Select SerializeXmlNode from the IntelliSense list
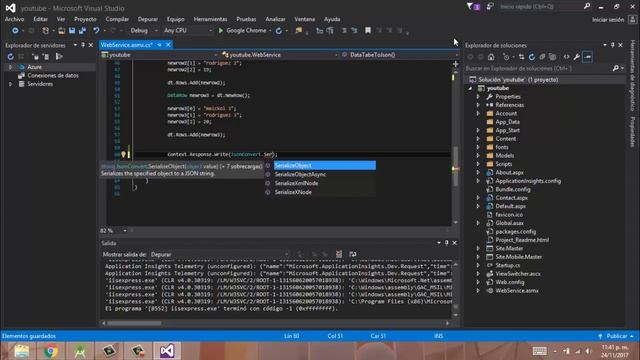This screenshot has height=360, width=640. tap(296, 183)
